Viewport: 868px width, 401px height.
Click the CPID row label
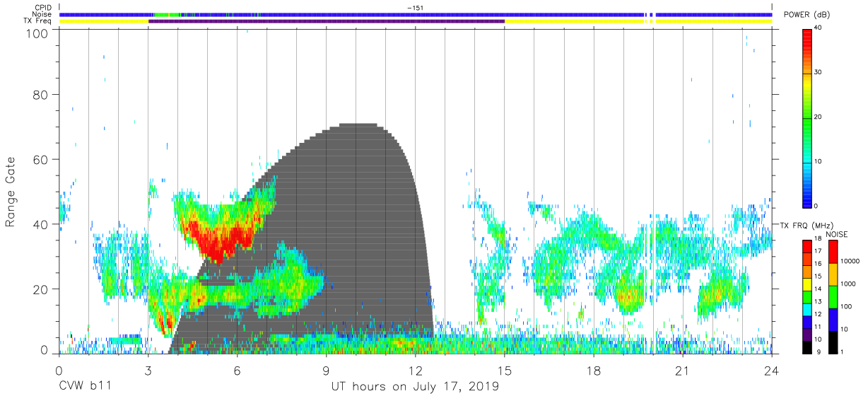44,8
